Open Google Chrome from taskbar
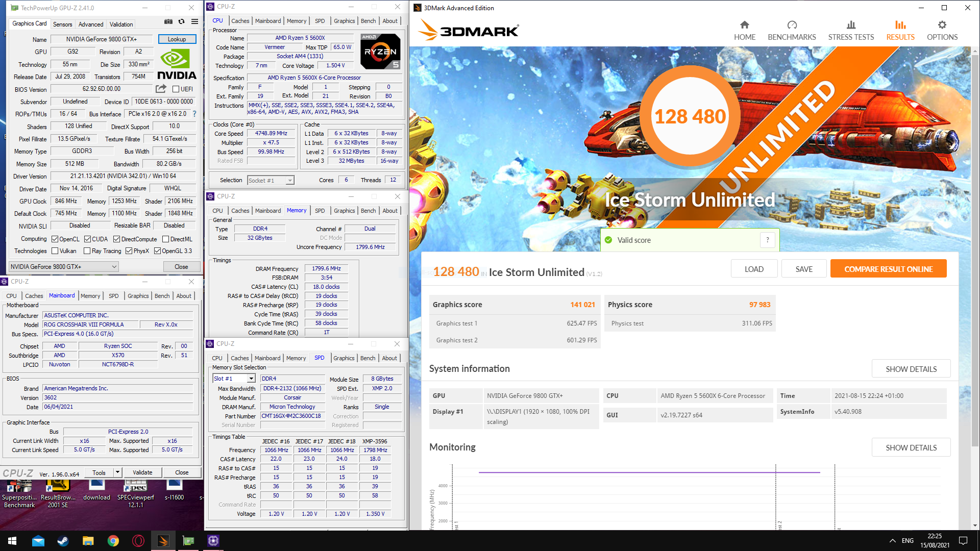Image resolution: width=980 pixels, height=551 pixels. (x=113, y=541)
